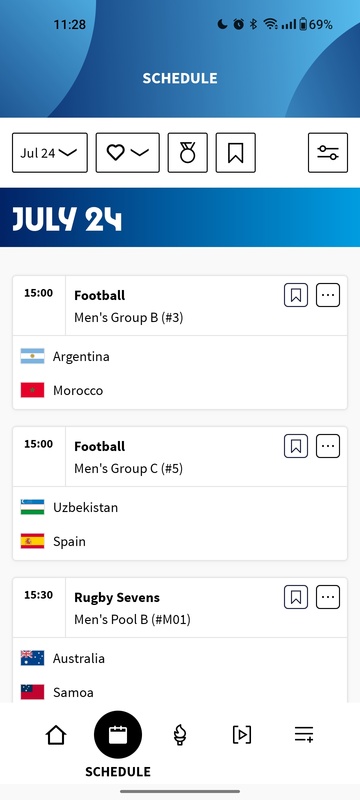Toggle the bookmarked events filter
This screenshot has width=360, height=800.
[236, 153]
